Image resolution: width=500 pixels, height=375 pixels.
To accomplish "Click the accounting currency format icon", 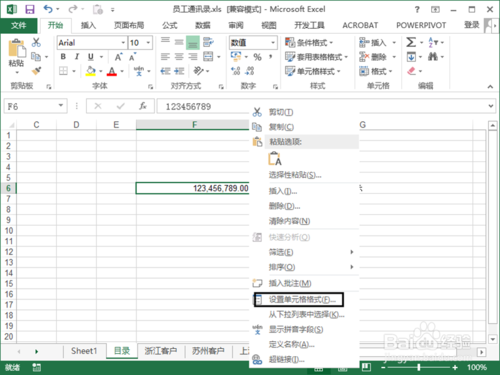I will pyautogui.click(x=236, y=57).
